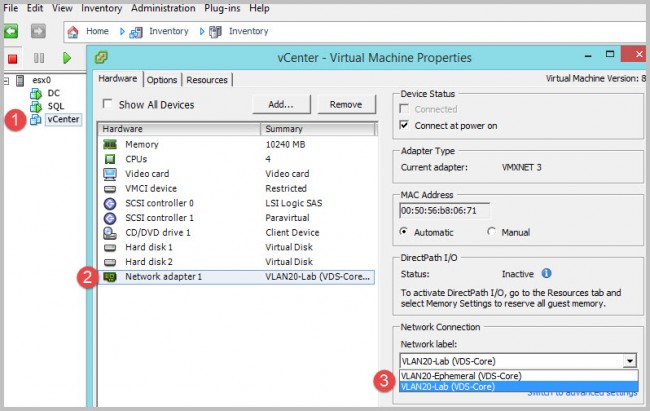The height and width of the screenshot is (411, 650).
Task: Click the Summary column header
Action: coord(318,129)
